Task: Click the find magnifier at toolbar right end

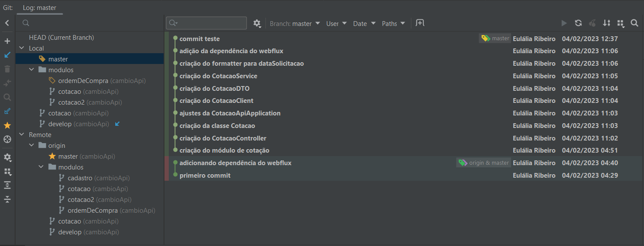Action: (x=635, y=23)
